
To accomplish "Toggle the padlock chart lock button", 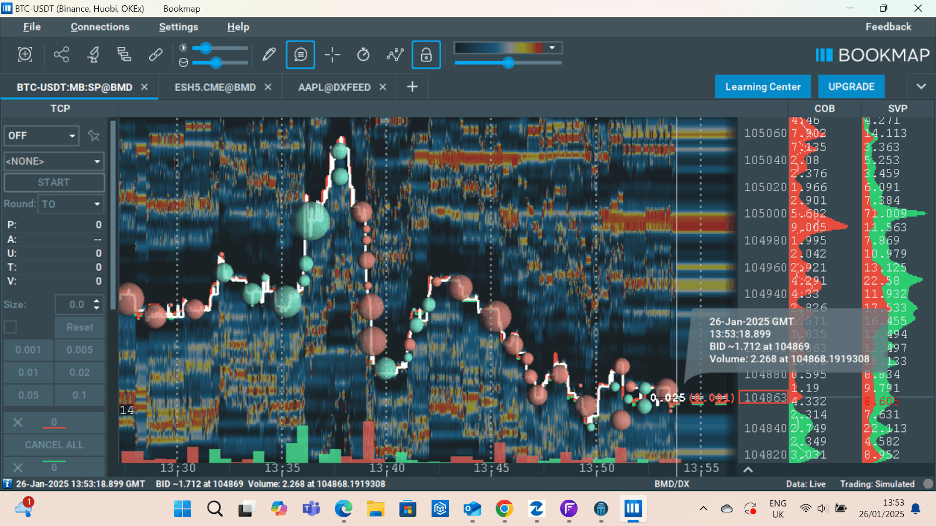I will coord(426,54).
